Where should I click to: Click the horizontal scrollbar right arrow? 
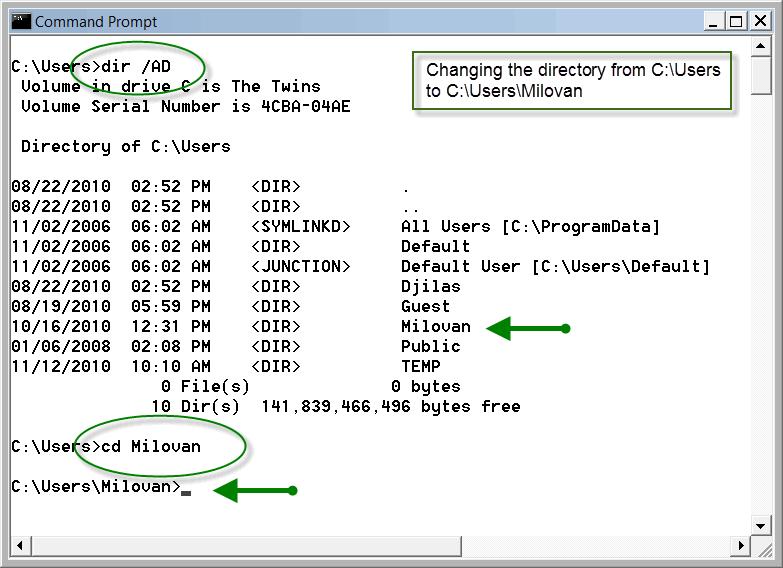click(741, 546)
